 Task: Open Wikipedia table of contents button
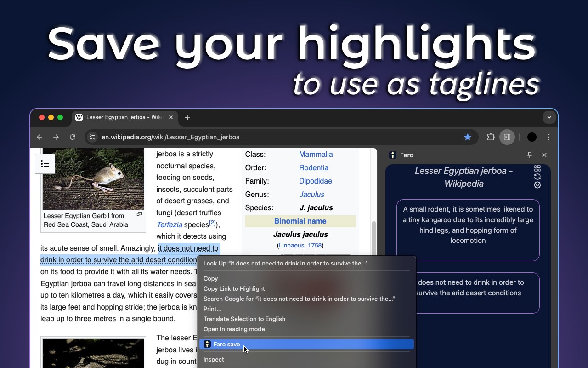click(x=45, y=164)
